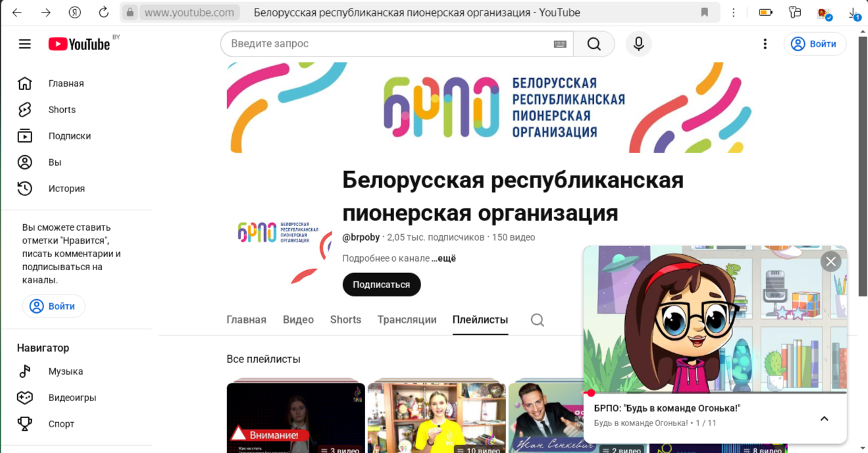Search within channel using magnifier icon
The image size is (868, 453).
537,320
